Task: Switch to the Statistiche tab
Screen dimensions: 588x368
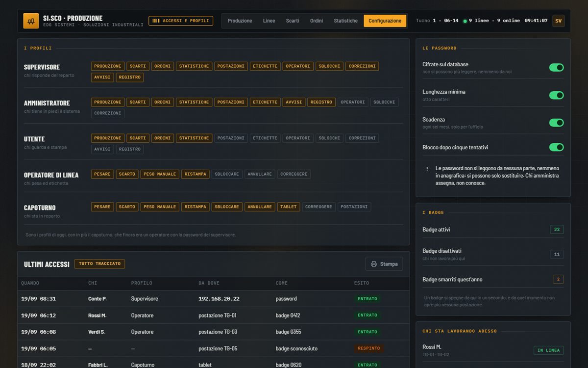Action: tap(345, 21)
